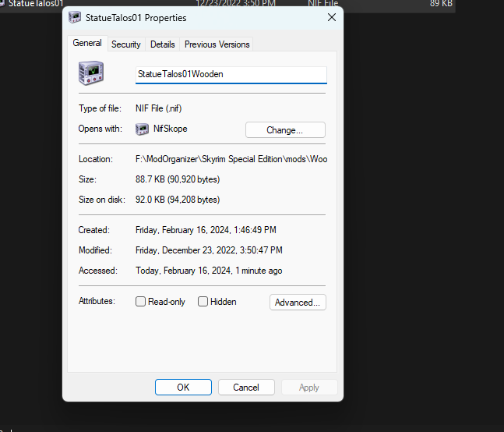This screenshot has height=432, width=504.
Task: Click the 92.0 KB (94,208 bytes) value
Action: tap(178, 200)
